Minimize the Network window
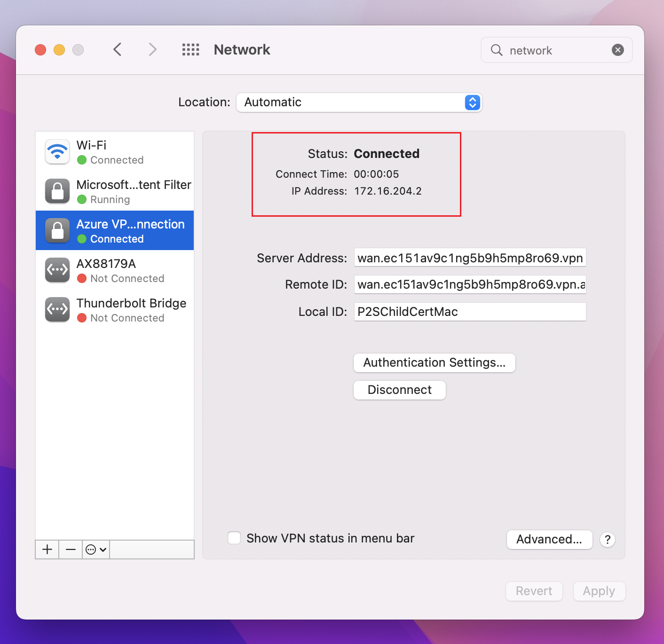 (59, 50)
